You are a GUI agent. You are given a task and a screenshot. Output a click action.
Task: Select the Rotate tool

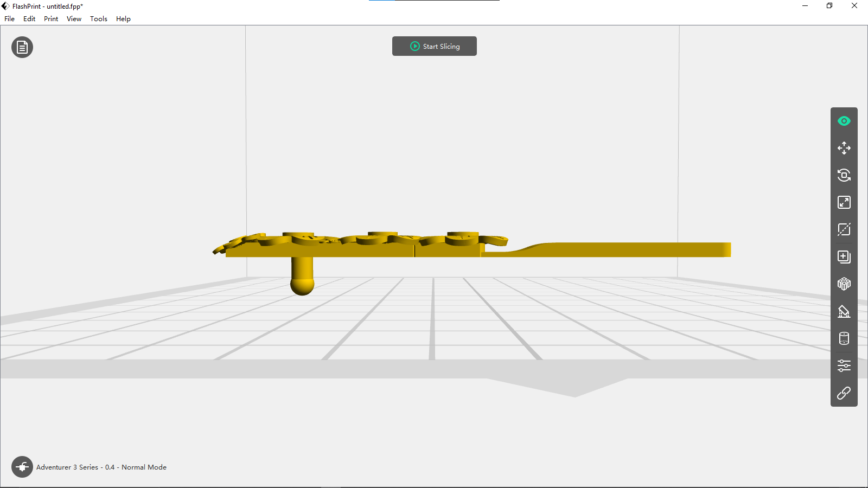(844, 175)
